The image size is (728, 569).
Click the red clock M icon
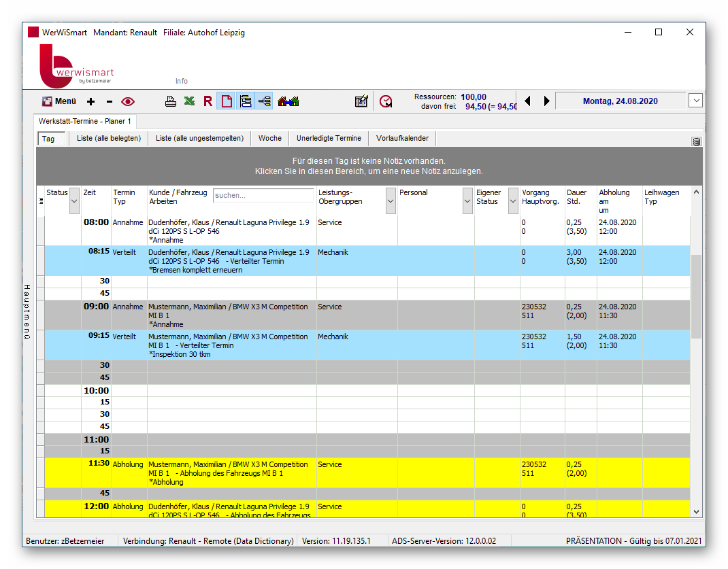pos(386,101)
